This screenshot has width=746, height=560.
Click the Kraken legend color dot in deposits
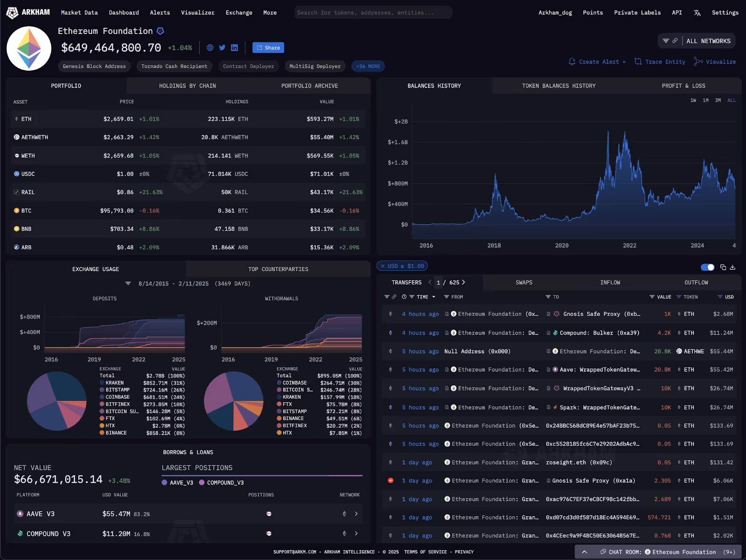tap(102, 383)
